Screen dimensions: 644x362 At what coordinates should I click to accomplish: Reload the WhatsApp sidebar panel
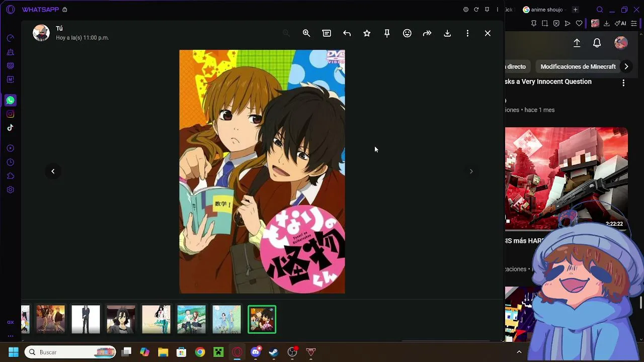476,10
